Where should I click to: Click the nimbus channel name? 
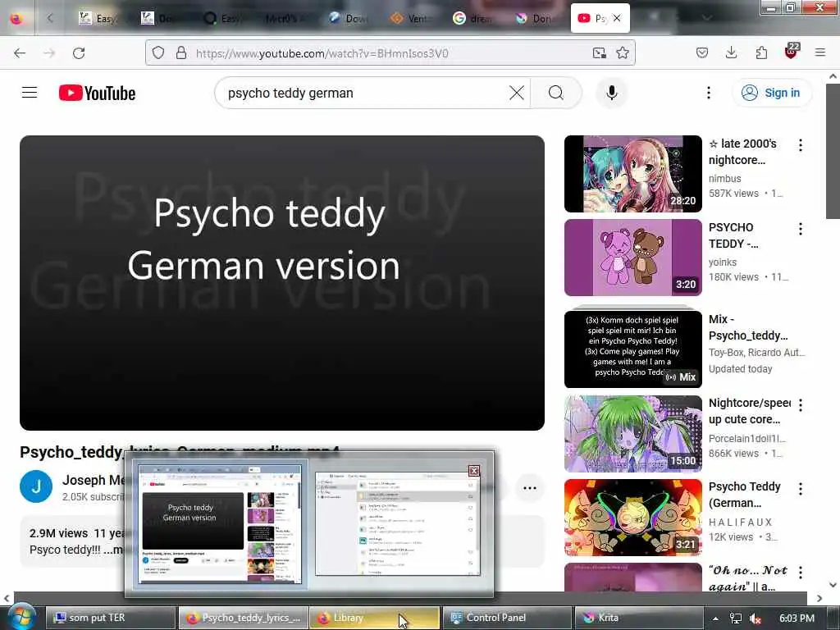click(725, 178)
